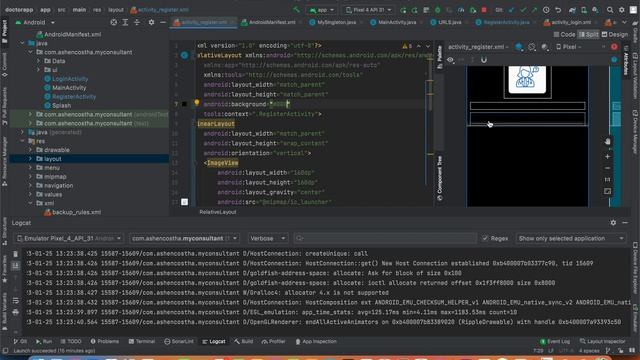This screenshot has height=360, width=640.
Task: Click Collapse All icon in Project panel
Action: point(137,22)
